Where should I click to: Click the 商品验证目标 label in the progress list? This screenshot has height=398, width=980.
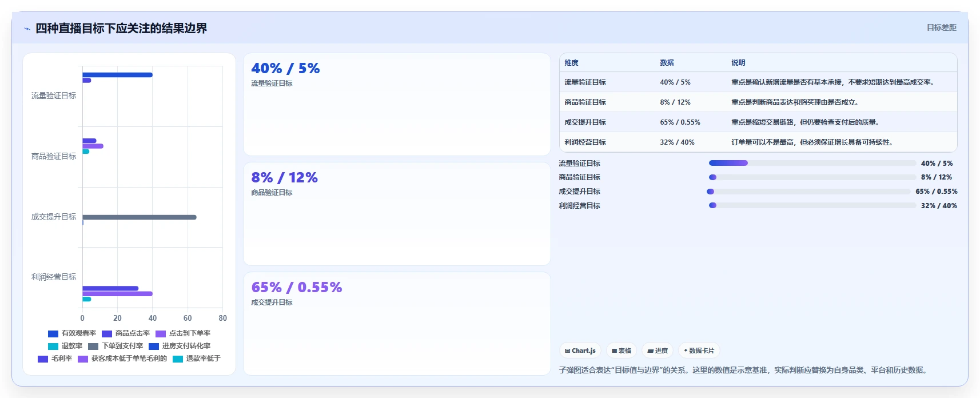tap(579, 177)
